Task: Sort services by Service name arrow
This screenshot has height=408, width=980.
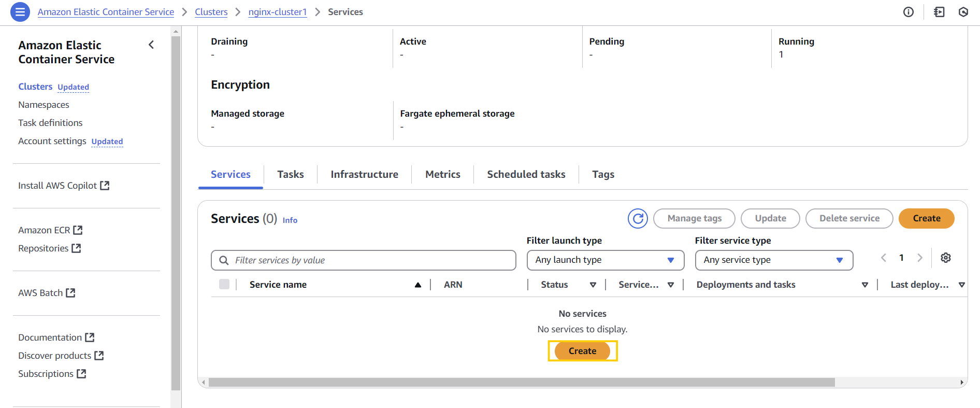Action: point(418,285)
